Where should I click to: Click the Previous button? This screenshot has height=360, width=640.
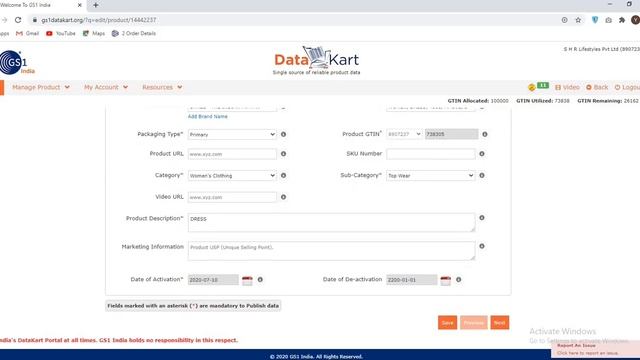[473, 322]
